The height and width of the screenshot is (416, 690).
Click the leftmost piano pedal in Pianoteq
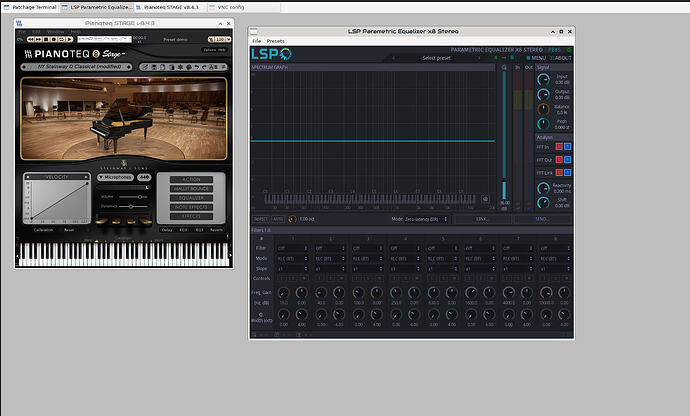click(x=102, y=221)
